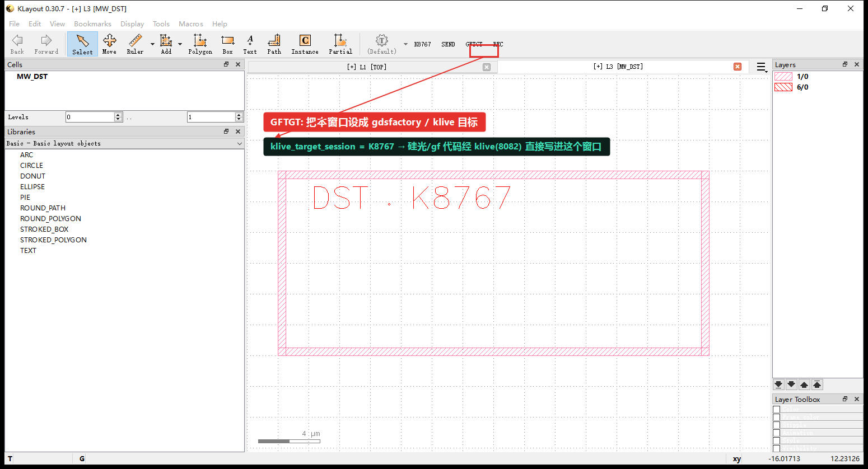Viewport: 868px width, 469px height.
Task: Activate the Select tool
Action: click(x=82, y=44)
